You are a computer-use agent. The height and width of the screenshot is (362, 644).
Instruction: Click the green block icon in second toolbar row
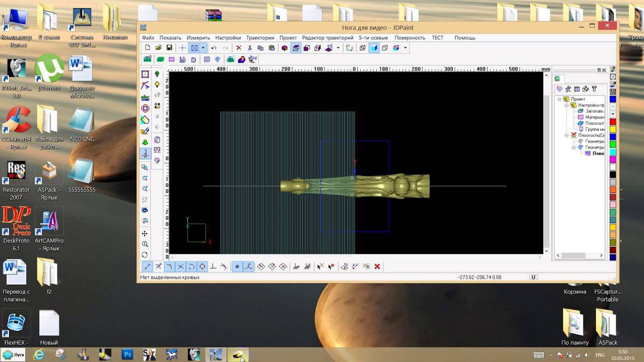160,59
